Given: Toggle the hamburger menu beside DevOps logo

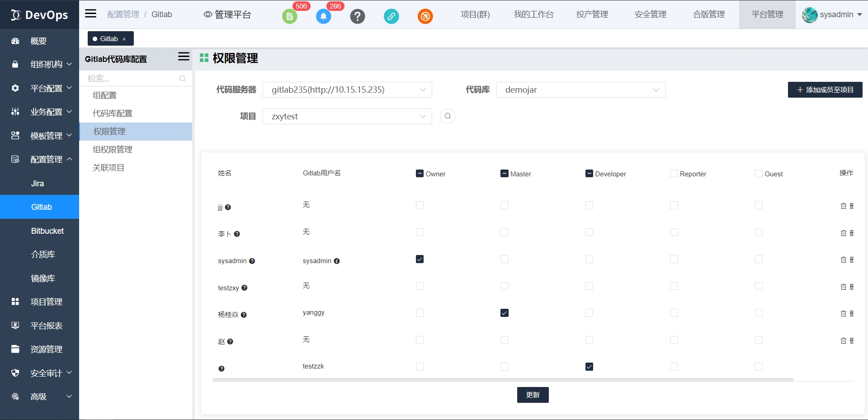Looking at the screenshot, I should (x=91, y=14).
